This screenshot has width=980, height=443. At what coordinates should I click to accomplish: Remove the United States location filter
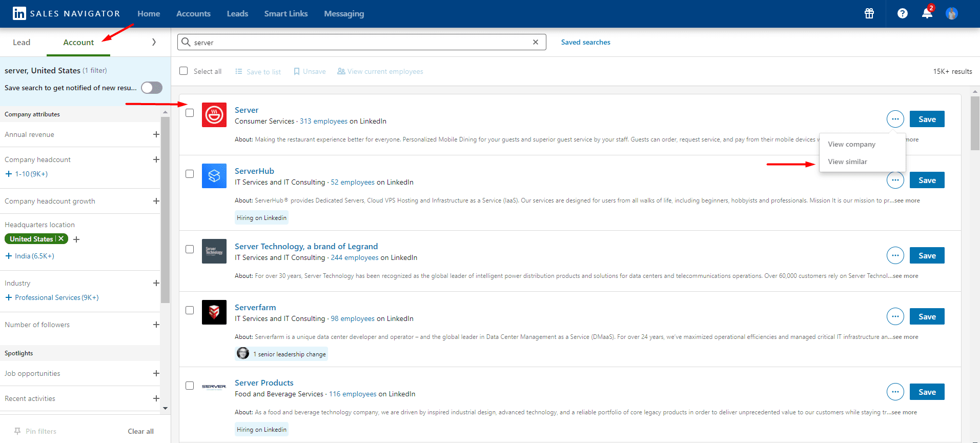[x=61, y=238]
